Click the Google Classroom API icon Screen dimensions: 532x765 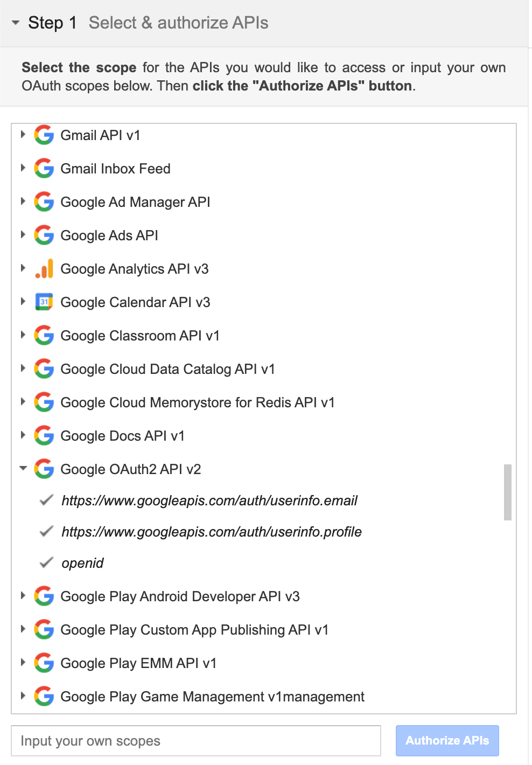44,336
